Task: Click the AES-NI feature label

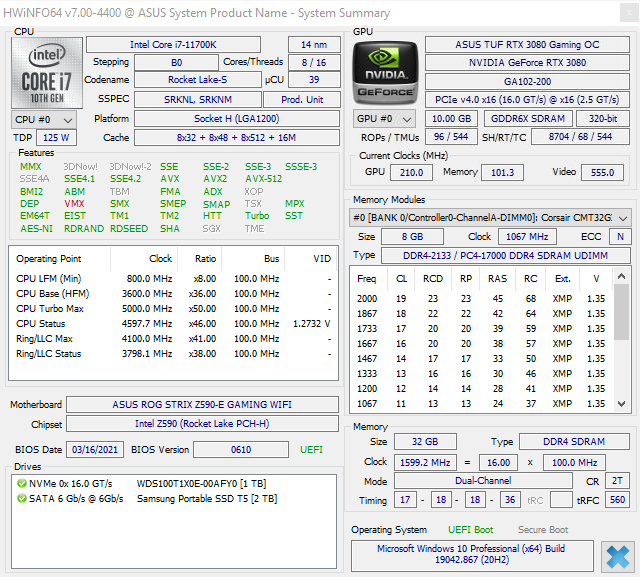Action: point(36,229)
